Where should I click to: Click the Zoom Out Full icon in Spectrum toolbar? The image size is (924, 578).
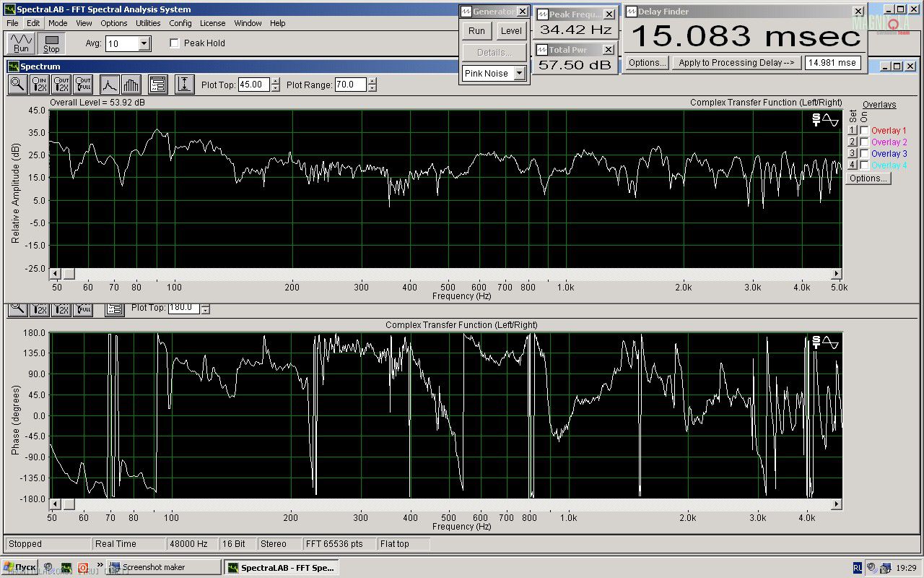click(x=83, y=85)
